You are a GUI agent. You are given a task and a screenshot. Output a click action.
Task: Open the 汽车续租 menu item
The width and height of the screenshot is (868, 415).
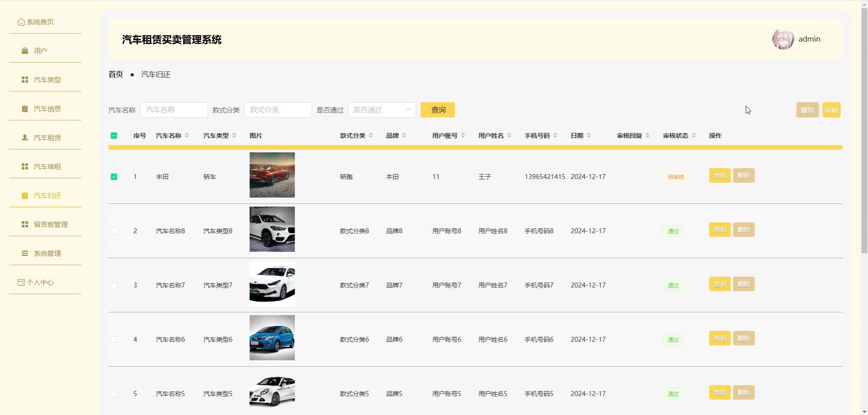[x=47, y=167]
